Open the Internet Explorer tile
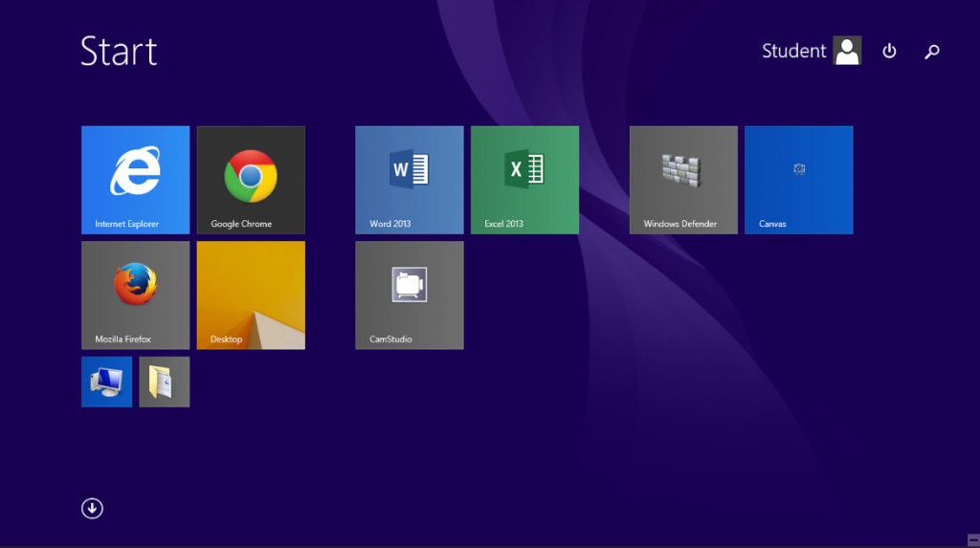980x548 pixels. coord(136,180)
